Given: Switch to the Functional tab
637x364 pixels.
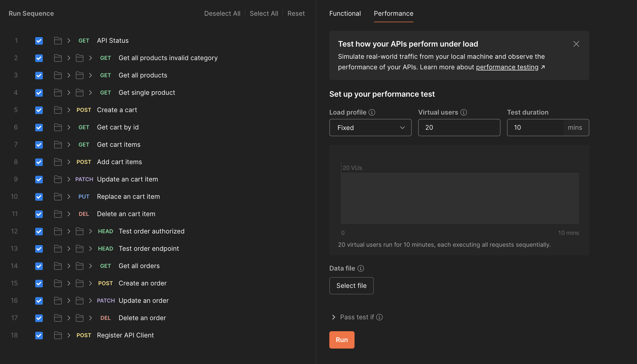Looking at the screenshot, I should [345, 14].
